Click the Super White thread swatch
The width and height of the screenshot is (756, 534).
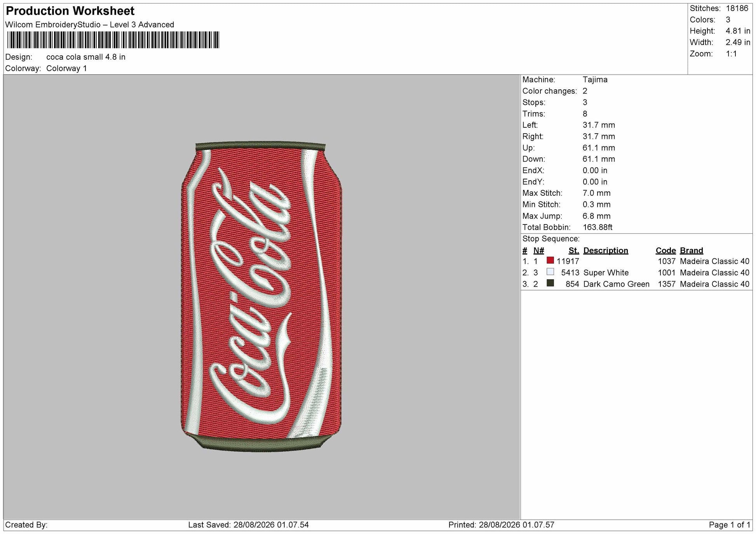click(x=550, y=272)
